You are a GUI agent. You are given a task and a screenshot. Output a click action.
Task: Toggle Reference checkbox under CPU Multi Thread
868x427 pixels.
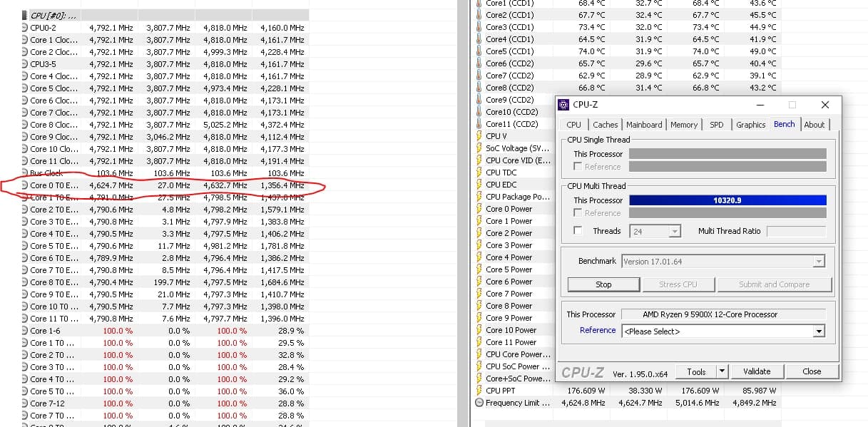coord(578,212)
